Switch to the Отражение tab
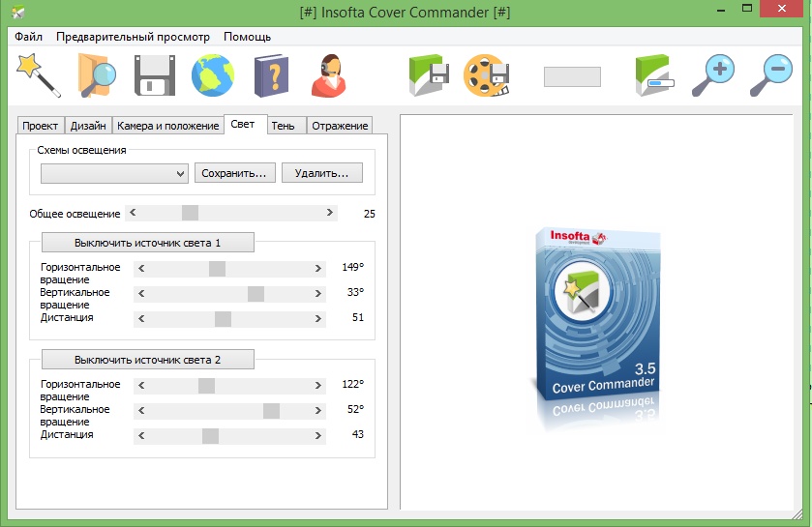 click(340, 126)
